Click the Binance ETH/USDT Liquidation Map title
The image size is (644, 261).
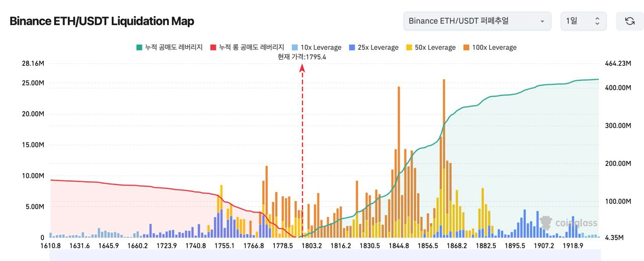tap(102, 21)
